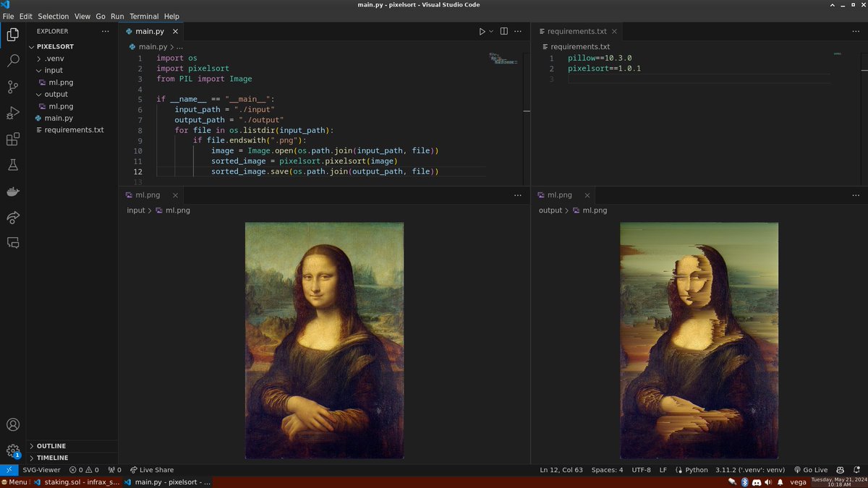The image size is (868, 488).
Task: Open the Go menu
Action: pos(101,16)
